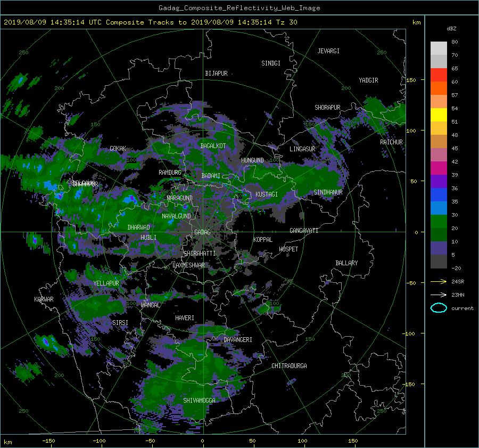
Task: Click the BALLARY city label
Action: [346, 263]
